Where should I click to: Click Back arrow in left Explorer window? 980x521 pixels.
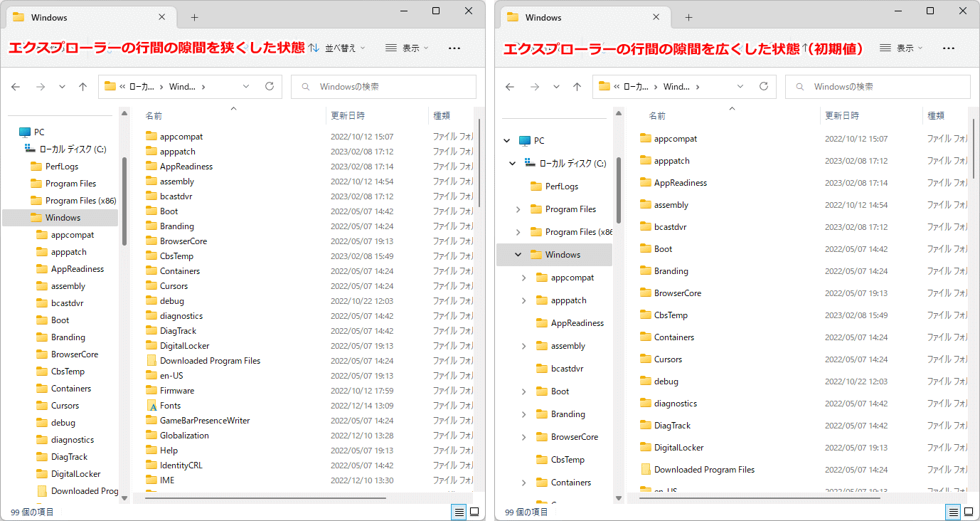tap(16, 87)
